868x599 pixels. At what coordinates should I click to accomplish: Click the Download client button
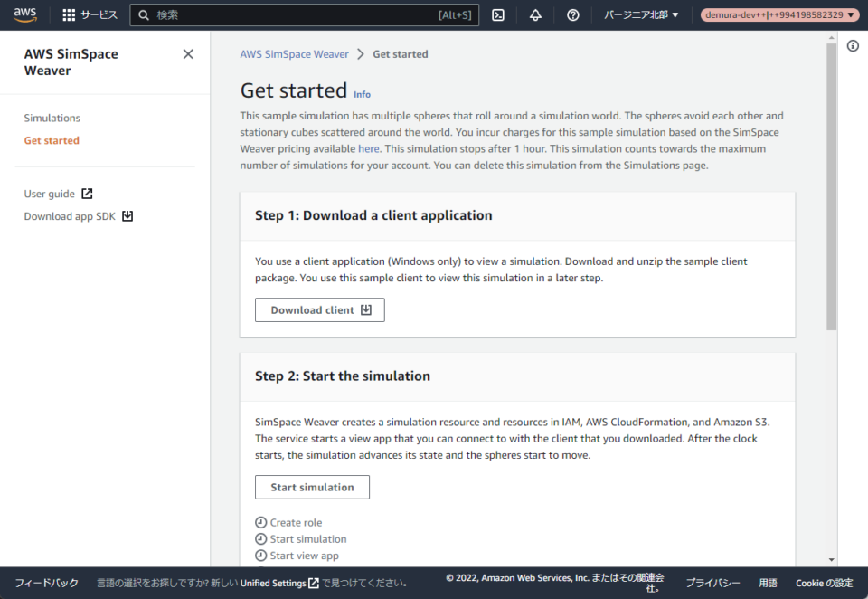[x=319, y=309]
